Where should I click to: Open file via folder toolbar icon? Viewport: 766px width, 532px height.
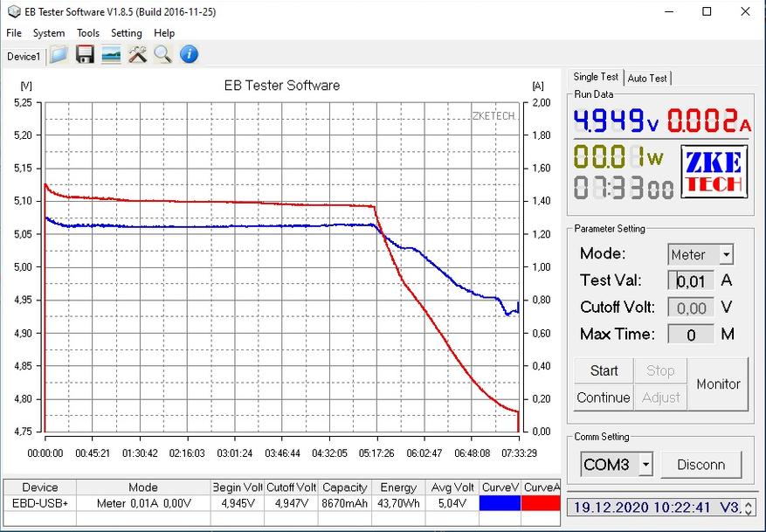click(59, 54)
